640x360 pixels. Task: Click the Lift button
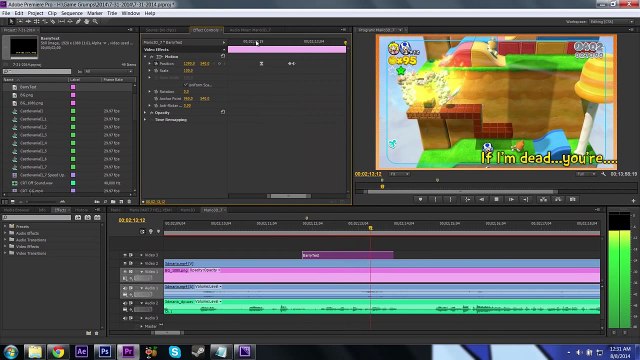(x=543, y=200)
